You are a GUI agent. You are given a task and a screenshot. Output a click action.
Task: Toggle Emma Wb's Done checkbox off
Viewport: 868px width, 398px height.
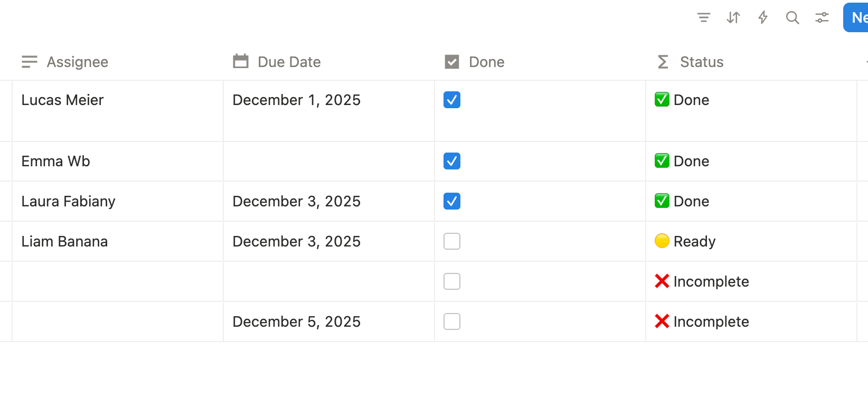click(x=451, y=161)
